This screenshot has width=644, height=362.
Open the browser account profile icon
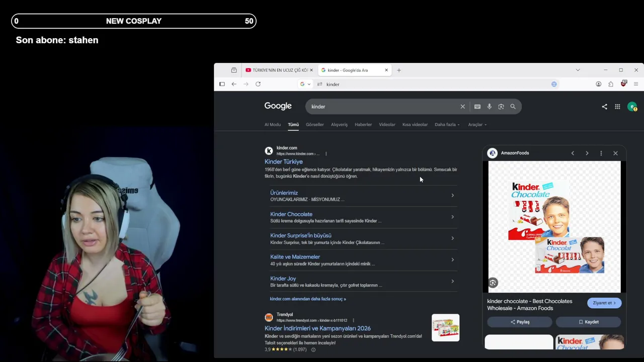click(599, 84)
